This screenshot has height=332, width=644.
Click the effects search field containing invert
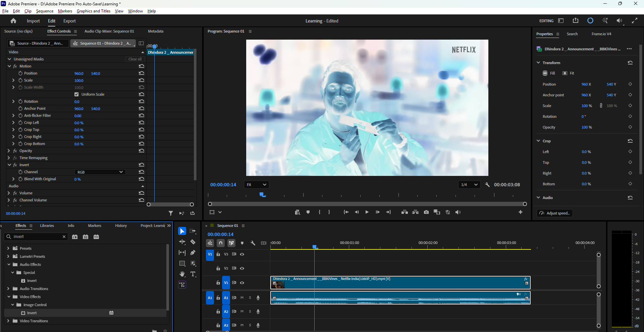click(36, 237)
